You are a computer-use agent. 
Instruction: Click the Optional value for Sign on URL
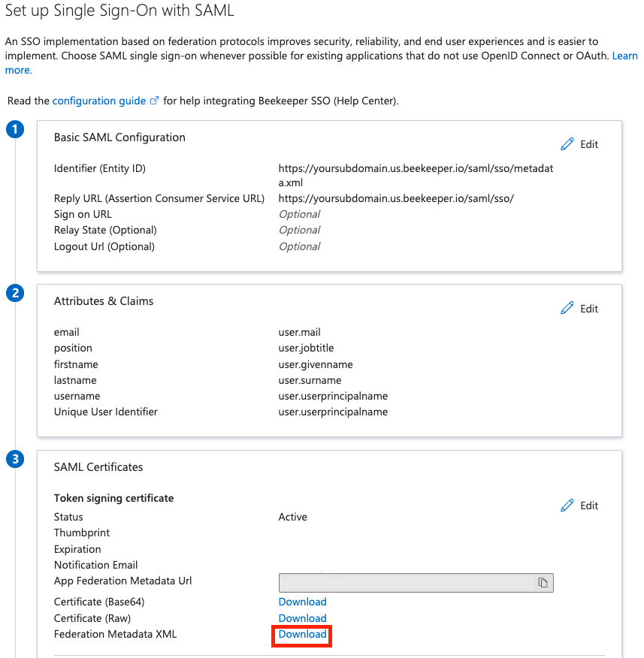point(299,214)
